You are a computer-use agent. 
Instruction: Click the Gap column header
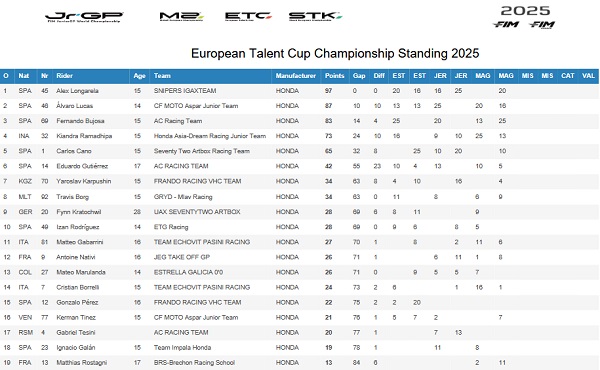(x=359, y=76)
